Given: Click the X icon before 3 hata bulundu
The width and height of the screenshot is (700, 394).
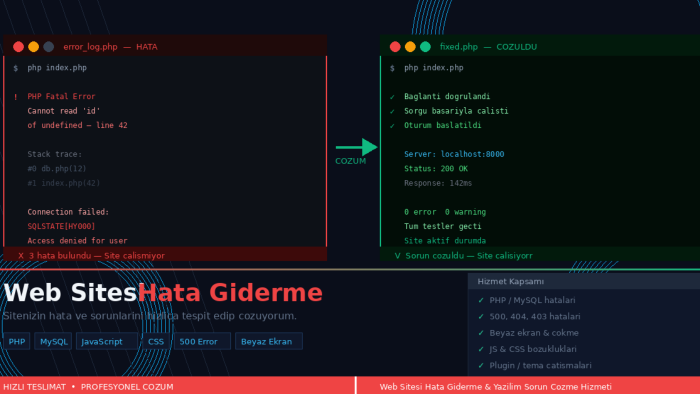Looking at the screenshot, I should [21, 256].
